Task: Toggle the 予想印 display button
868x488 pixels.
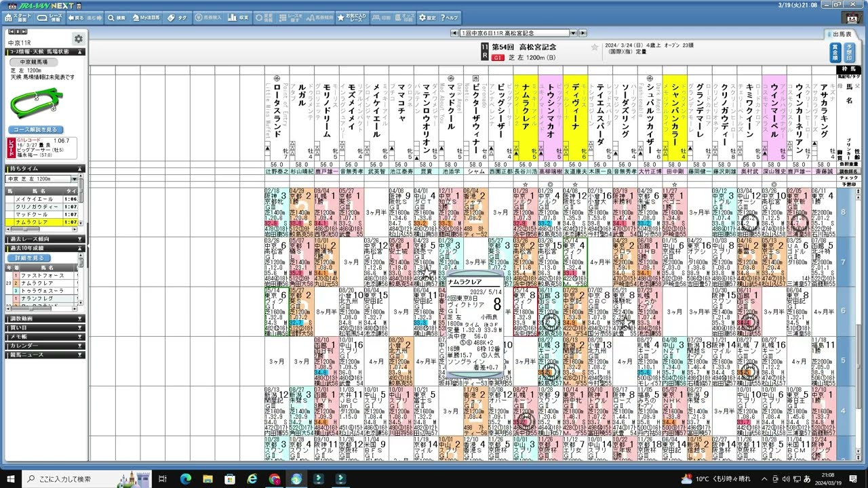Action: 850,52
